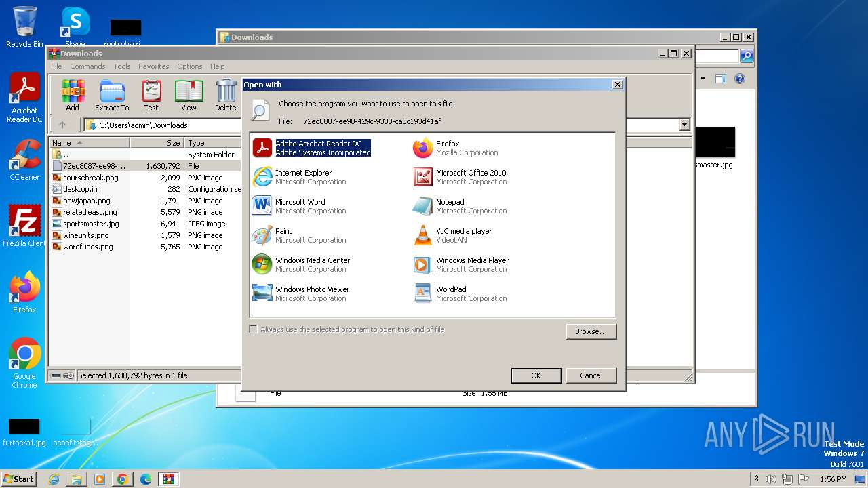The image size is (868, 488).
Task: Open Microsoft Edge from taskbar
Action: [x=145, y=479]
